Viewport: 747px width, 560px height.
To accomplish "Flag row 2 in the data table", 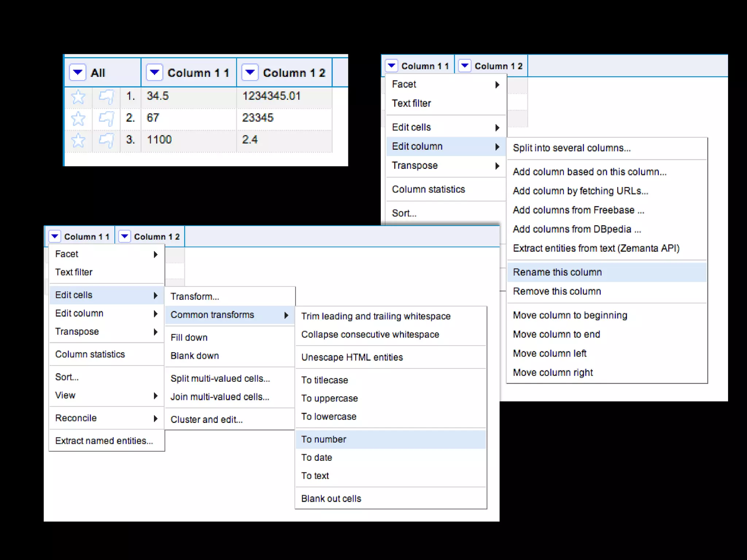I will click(x=106, y=118).
